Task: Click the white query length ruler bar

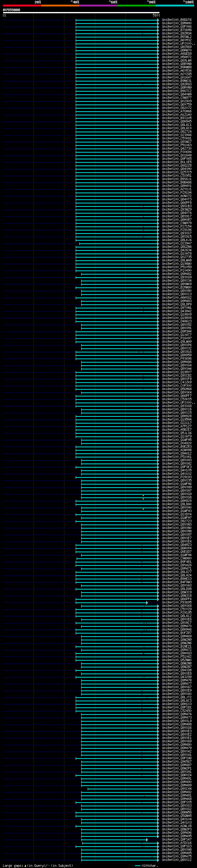Action: tap(81, 13)
